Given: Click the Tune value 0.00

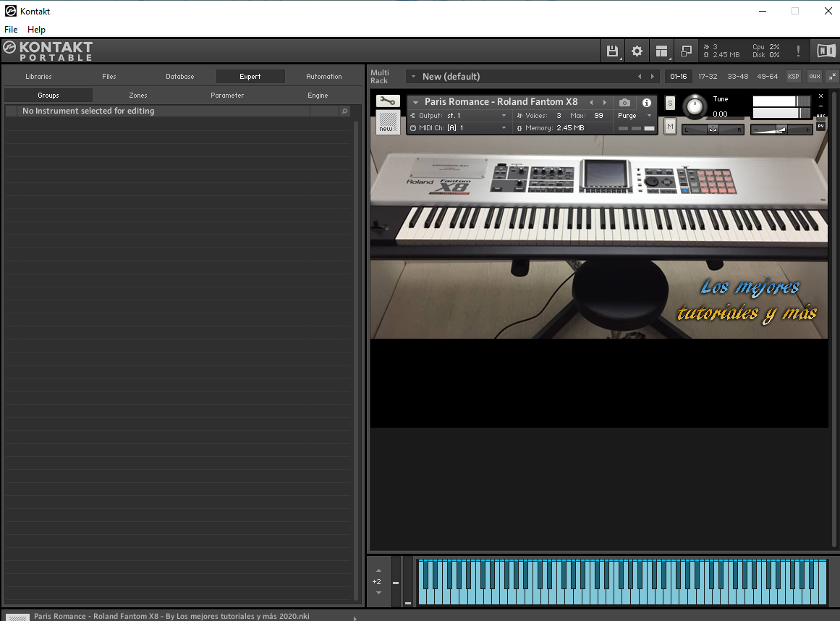Looking at the screenshot, I should tap(720, 114).
